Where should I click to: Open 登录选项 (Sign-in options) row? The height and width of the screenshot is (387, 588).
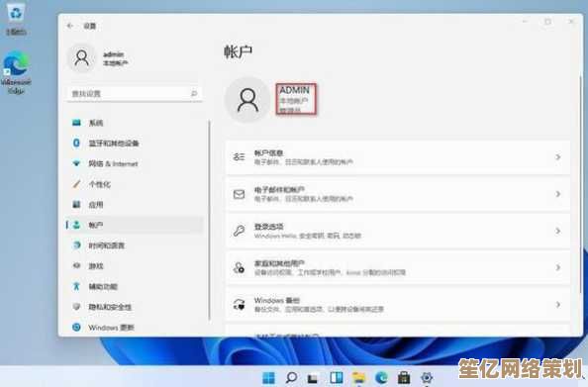point(398,231)
